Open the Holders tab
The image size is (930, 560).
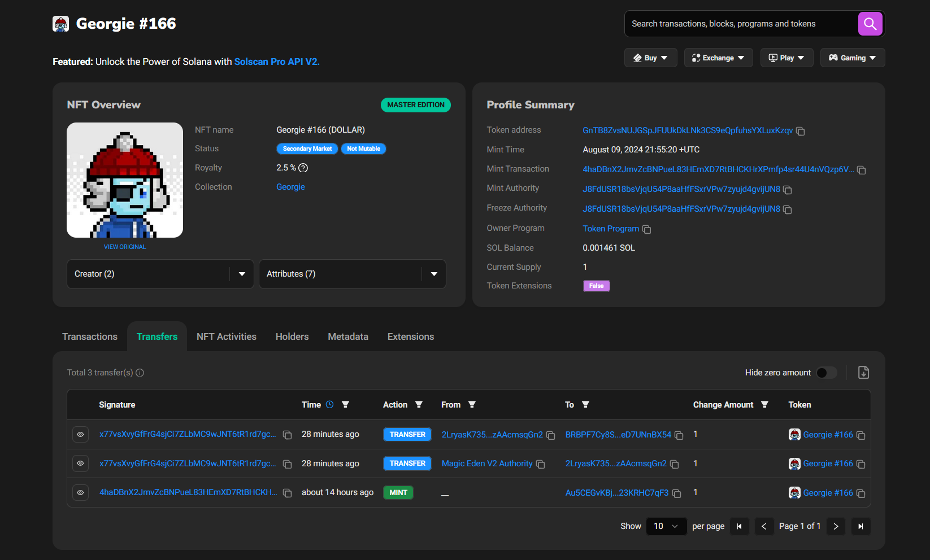click(x=292, y=336)
